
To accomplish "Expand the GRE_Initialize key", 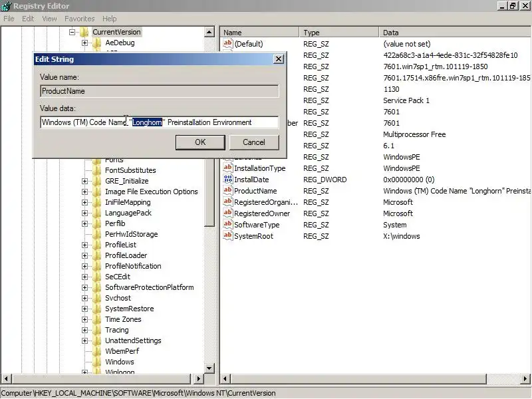I will [x=84, y=181].
